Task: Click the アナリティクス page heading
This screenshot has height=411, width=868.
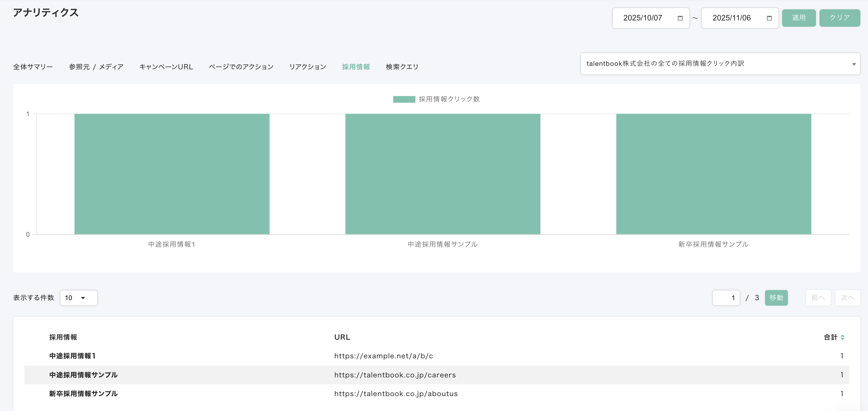Action: [46, 13]
